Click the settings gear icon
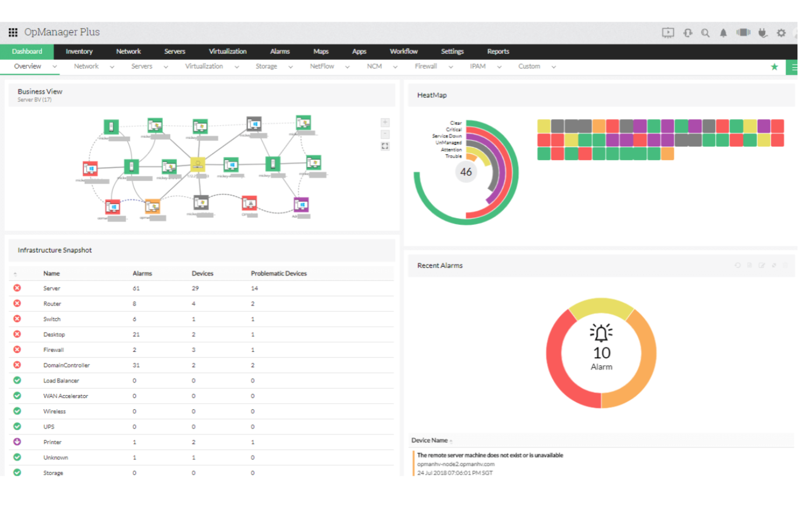The image size is (798, 532). pos(781,32)
